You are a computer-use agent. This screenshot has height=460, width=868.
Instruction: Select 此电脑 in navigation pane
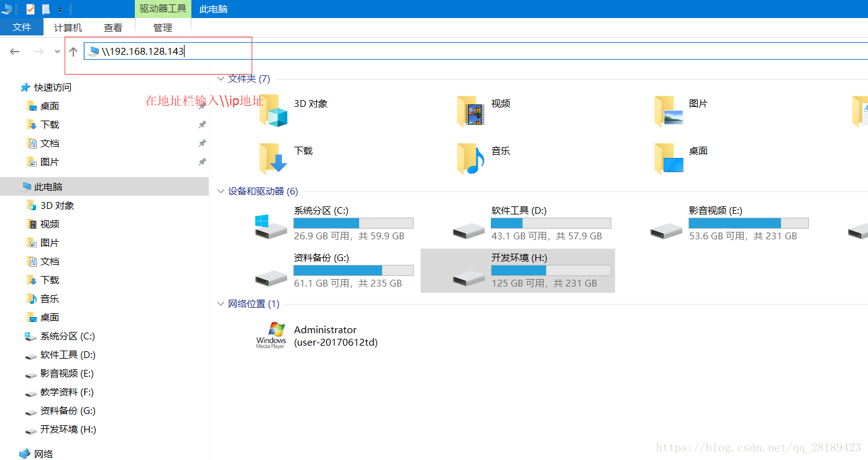pyautogui.click(x=104, y=186)
